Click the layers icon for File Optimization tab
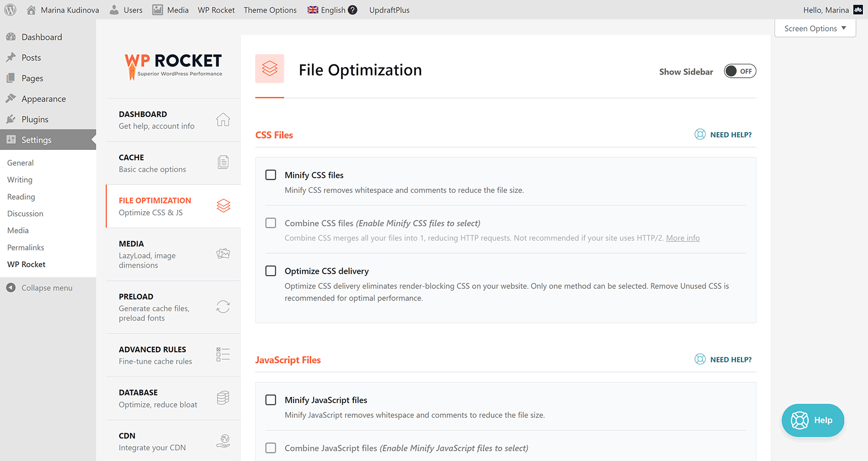The image size is (868, 461). [223, 206]
